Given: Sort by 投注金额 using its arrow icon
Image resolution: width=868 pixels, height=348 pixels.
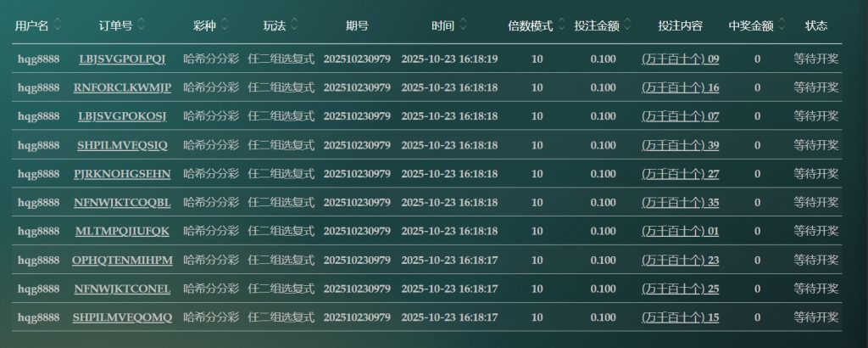Looking at the screenshot, I should [x=626, y=25].
